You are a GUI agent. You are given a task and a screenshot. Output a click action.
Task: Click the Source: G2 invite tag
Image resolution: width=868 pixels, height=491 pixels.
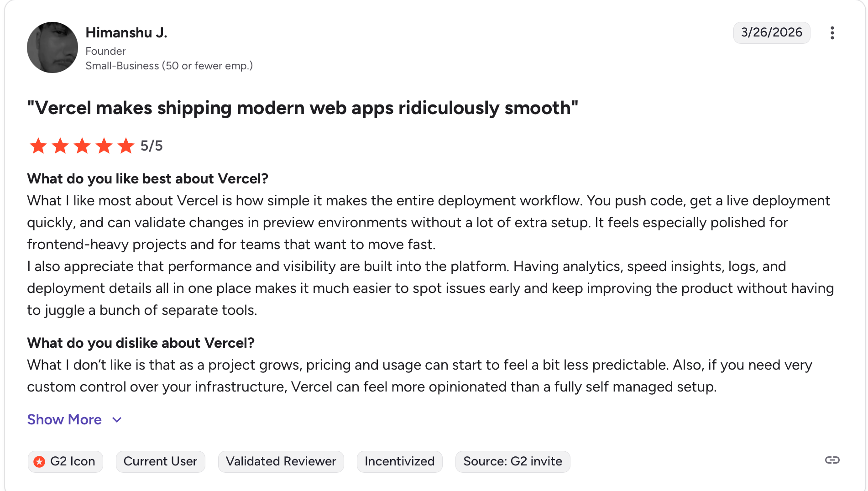tap(512, 461)
